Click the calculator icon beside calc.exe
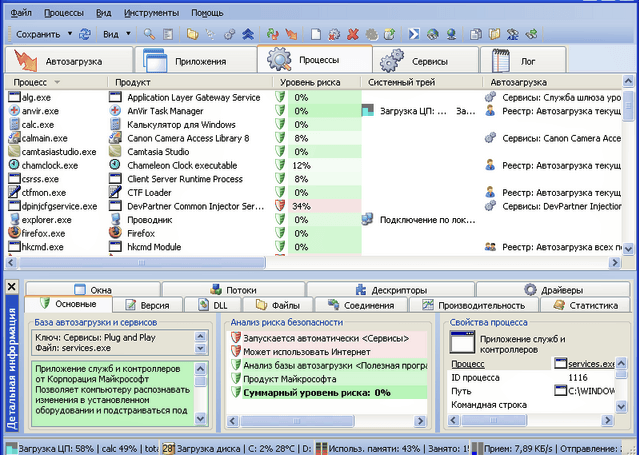This screenshot has width=639, height=455. coord(14,124)
